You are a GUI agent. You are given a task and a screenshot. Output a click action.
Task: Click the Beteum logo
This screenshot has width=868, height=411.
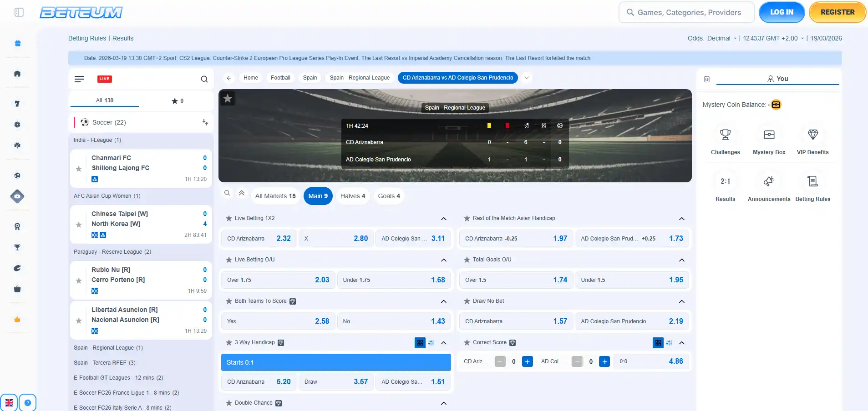[x=81, y=12]
